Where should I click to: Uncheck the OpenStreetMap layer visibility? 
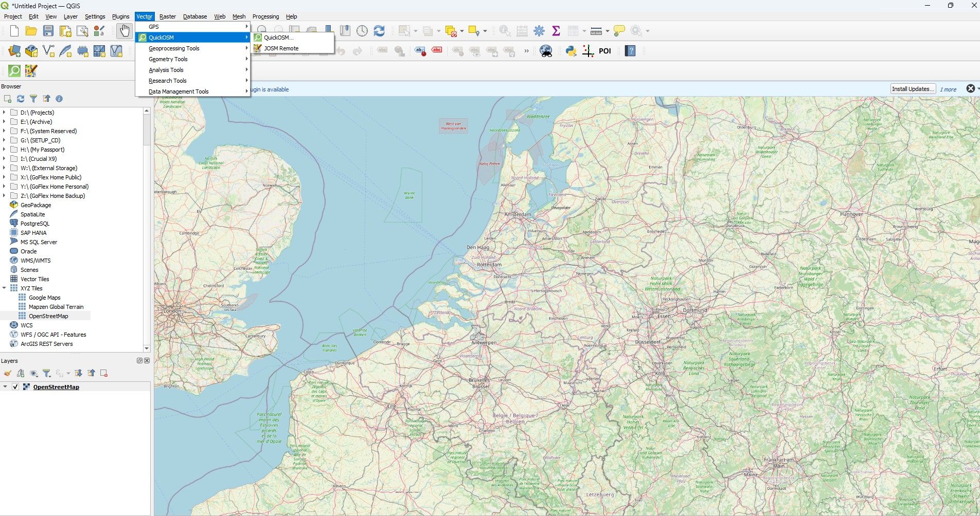(x=16, y=386)
